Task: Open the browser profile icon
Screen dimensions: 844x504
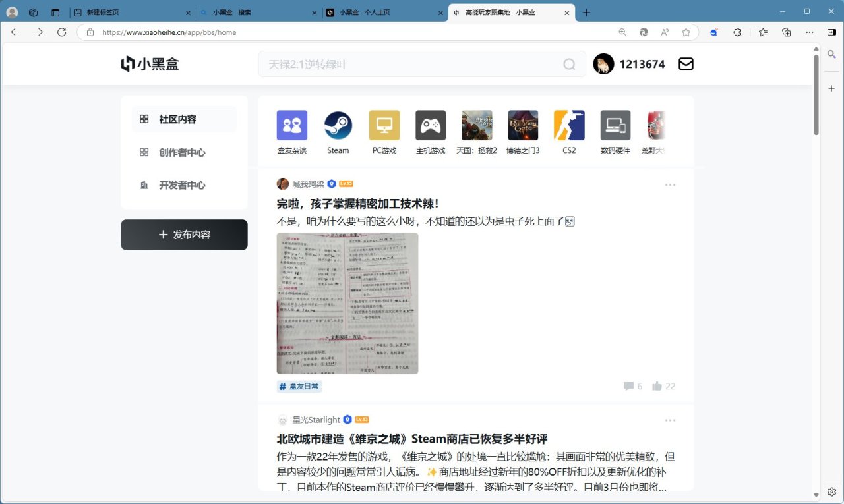Action: point(12,13)
